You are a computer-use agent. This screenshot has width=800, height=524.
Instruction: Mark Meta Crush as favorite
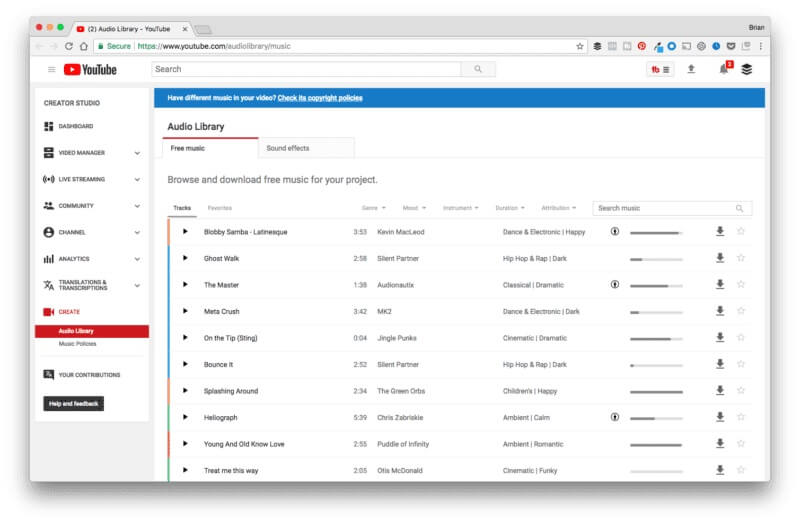point(741,311)
